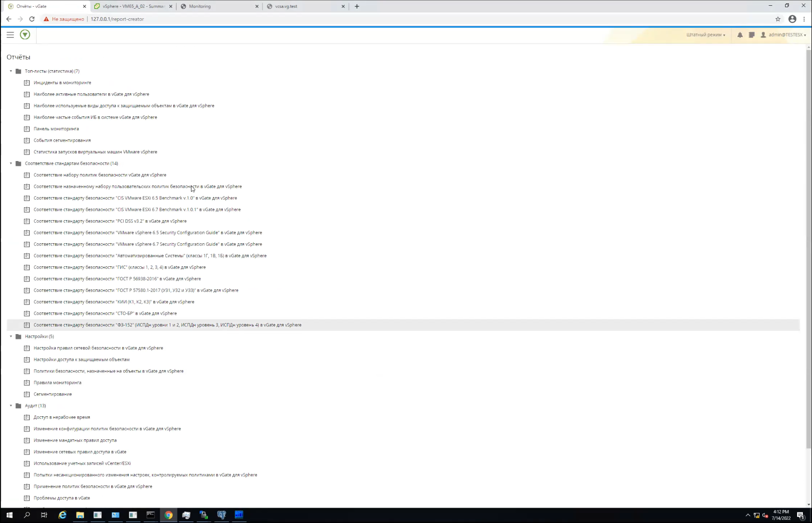Open the ФЗ-152 compliance report
This screenshot has width=812, height=523.
click(x=167, y=325)
